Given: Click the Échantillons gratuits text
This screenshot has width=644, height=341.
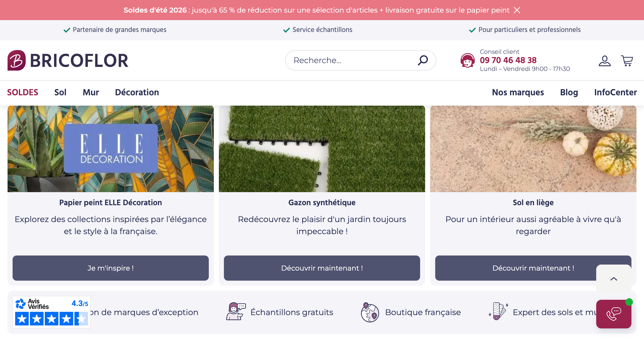Looking at the screenshot, I should [x=292, y=312].
